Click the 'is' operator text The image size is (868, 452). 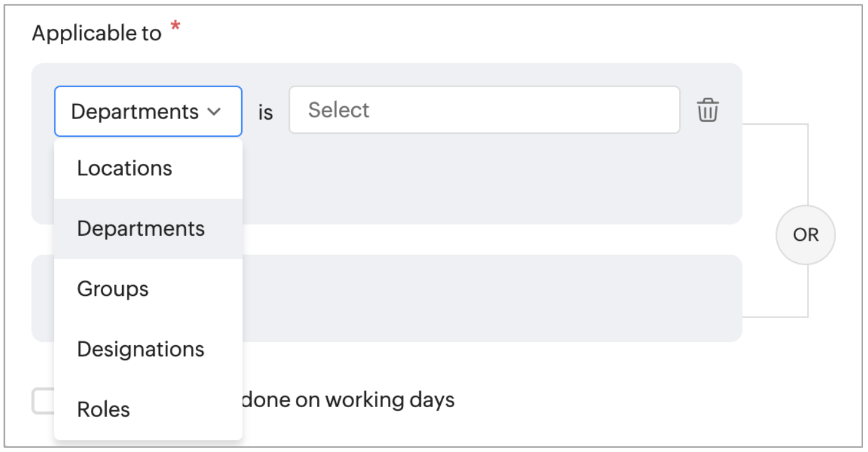pyautogui.click(x=265, y=112)
